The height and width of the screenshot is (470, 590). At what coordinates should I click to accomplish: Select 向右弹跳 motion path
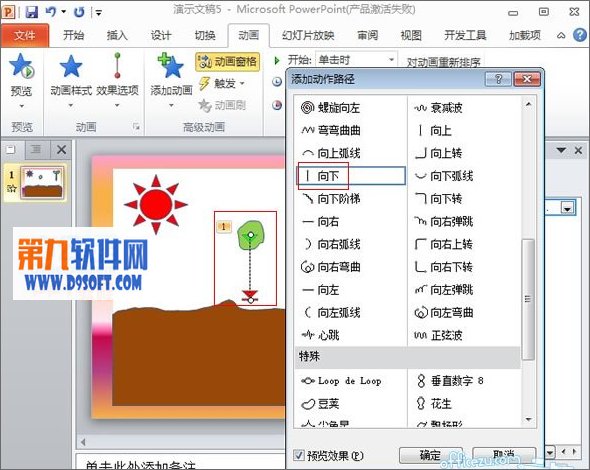coord(444,221)
